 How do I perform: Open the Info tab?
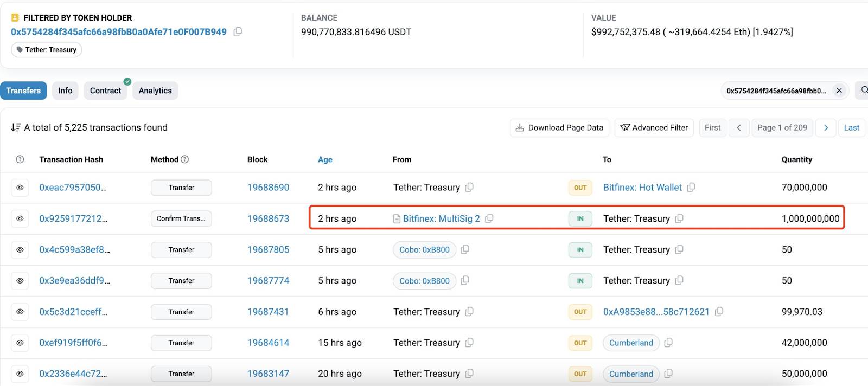click(x=65, y=91)
